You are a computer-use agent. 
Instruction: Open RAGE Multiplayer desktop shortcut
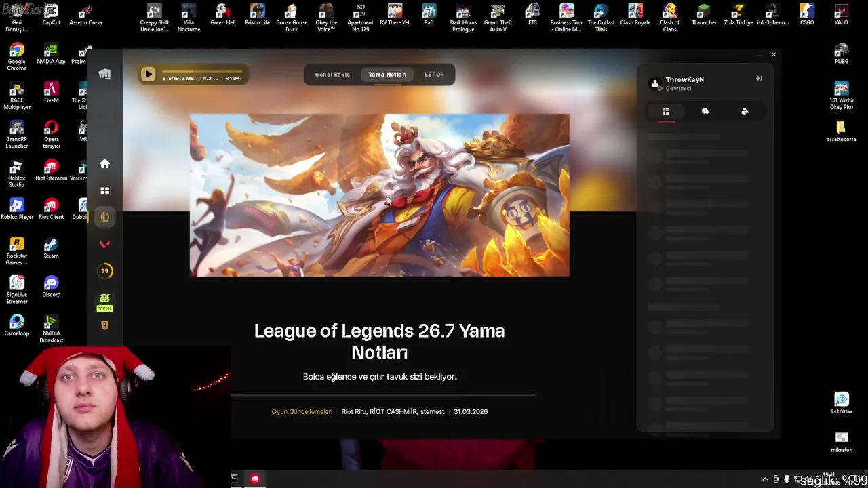pyautogui.click(x=17, y=96)
